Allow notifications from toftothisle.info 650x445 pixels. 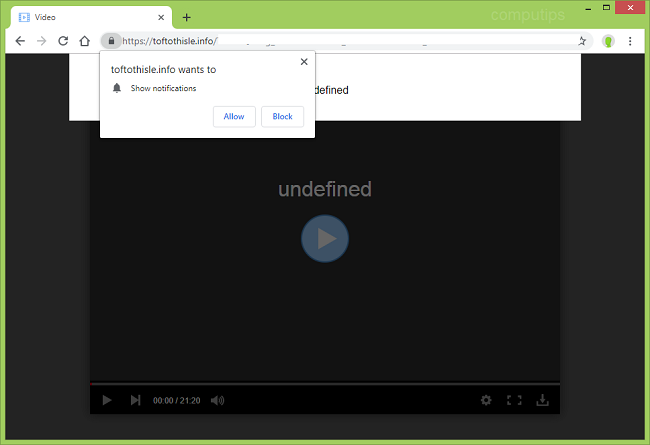234,116
